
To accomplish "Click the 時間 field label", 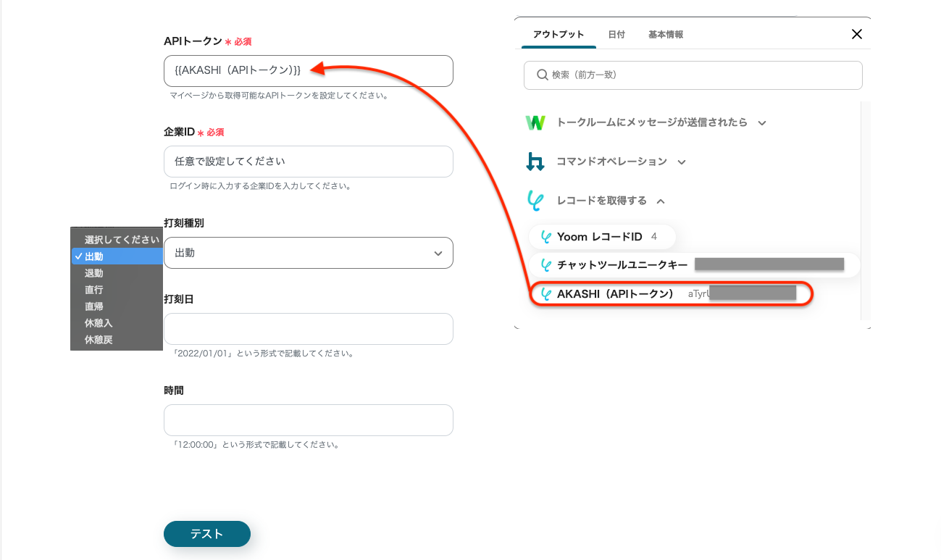I will [174, 390].
